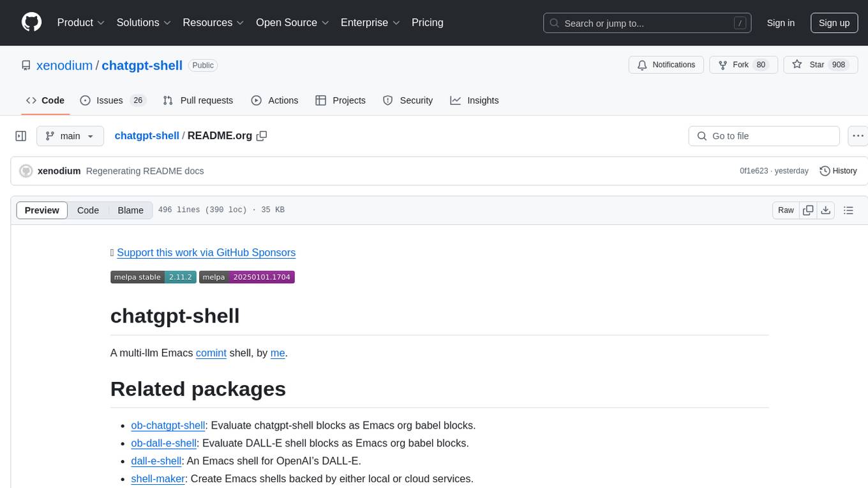Screen dimensions: 868x488
Task: Open the xenodium commit author link
Action: coord(59,171)
